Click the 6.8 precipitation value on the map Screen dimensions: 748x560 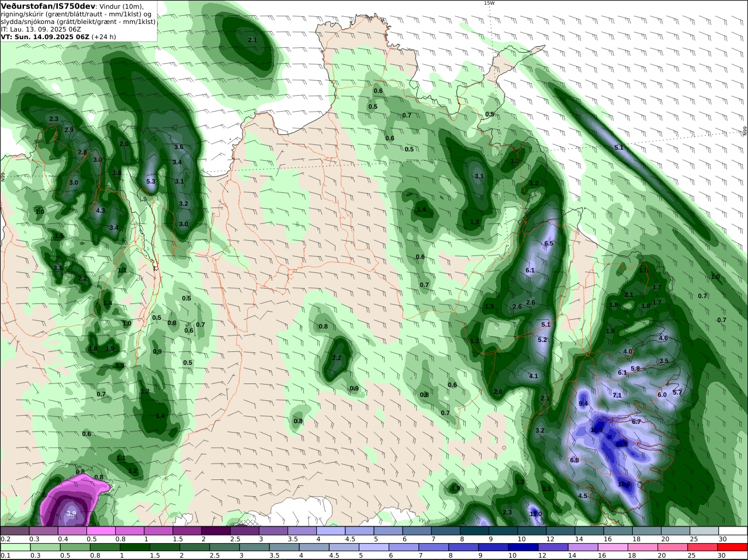[574, 460]
